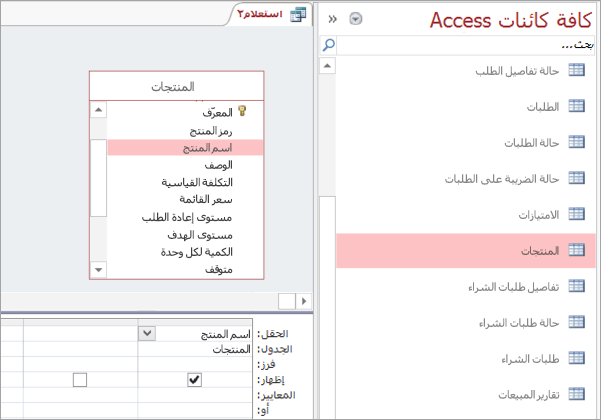Click فرز cell under اسم المنتج column

[x=195, y=364]
